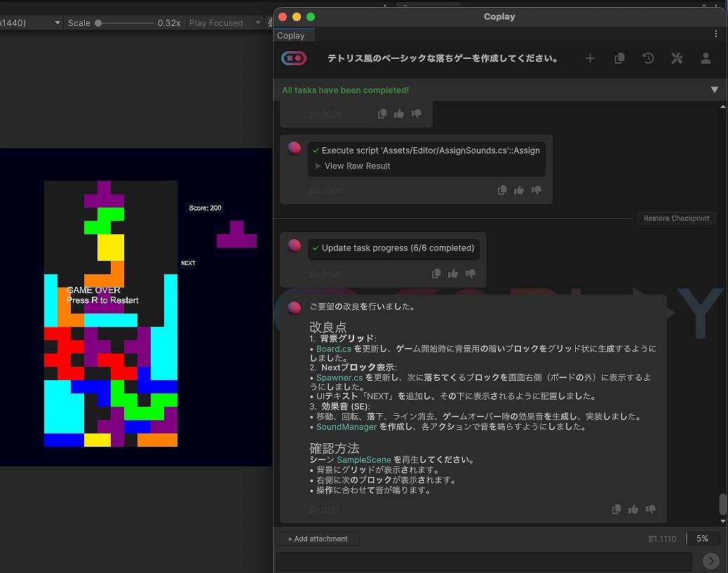
Task: Copy the Update task progress message
Action: (x=436, y=274)
